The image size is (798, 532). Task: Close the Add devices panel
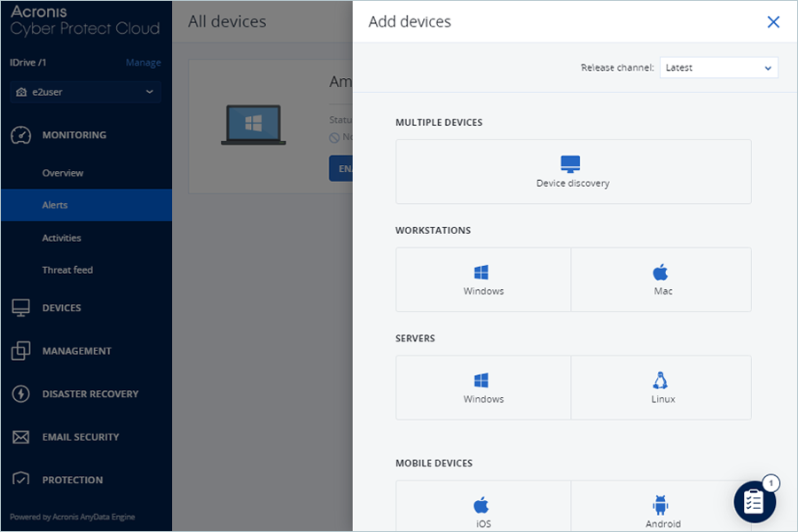[773, 22]
